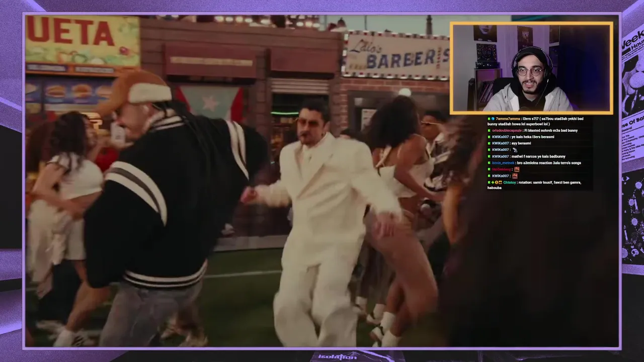Click the hand emote in KWIKa007's message
The width and height of the screenshot is (644, 362).
coord(515,150)
